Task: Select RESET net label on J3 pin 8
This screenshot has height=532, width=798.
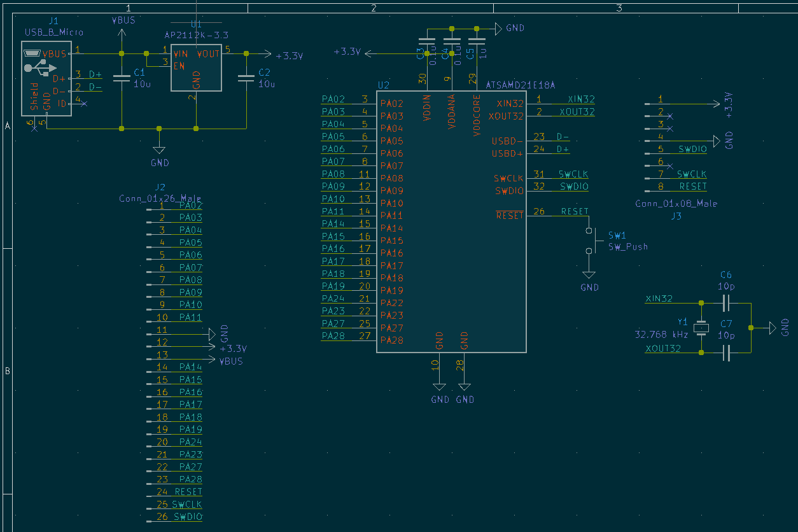Action: [693, 186]
